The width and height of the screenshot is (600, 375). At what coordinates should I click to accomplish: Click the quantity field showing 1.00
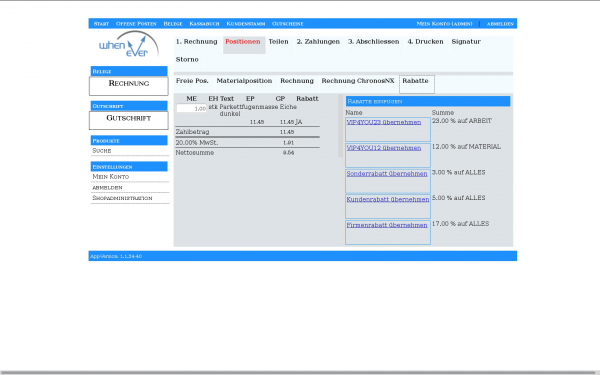pos(191,109)
